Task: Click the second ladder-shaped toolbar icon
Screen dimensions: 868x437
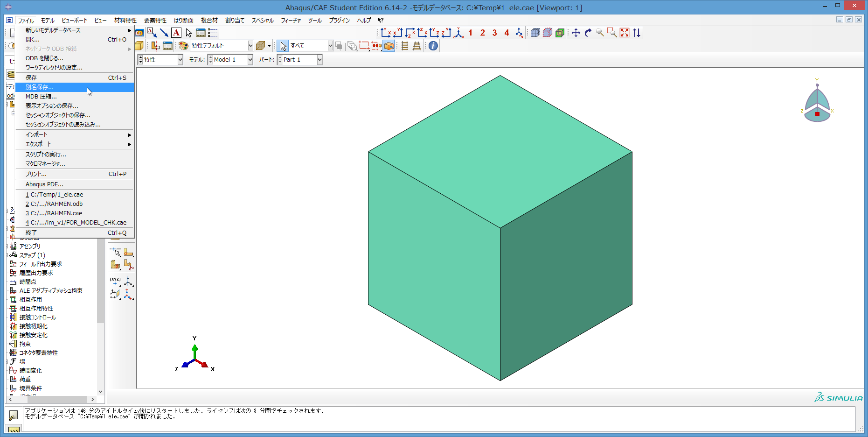Action: point(417,46)
